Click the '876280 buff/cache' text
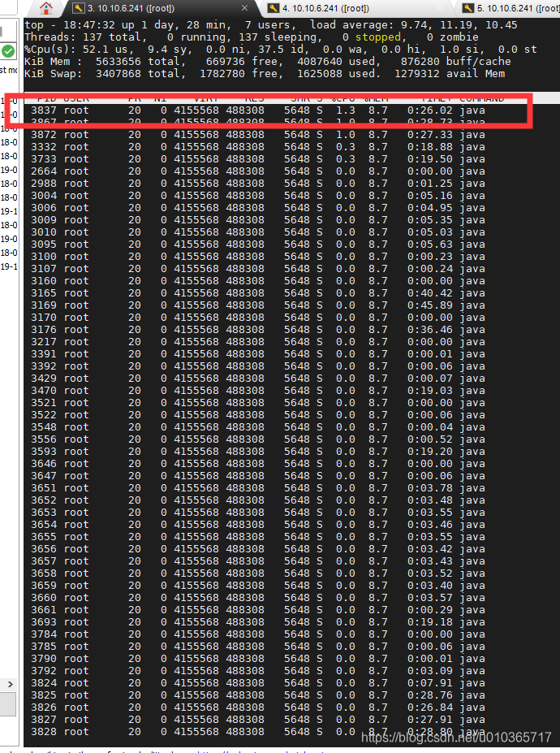The width and height of the screenshot is (560, 753). pos(456,62)
